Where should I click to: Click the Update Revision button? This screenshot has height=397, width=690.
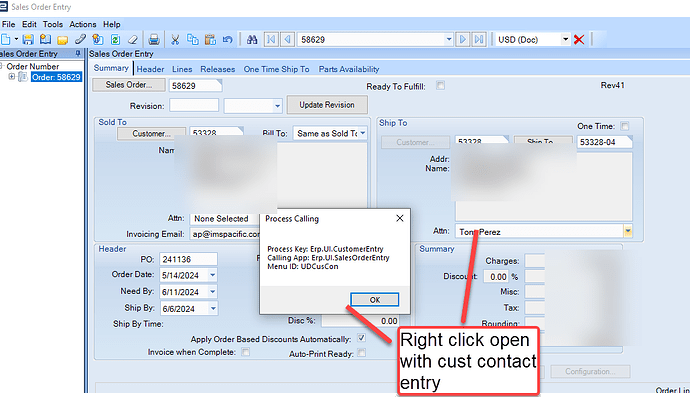pyautogui.click(x=327, y=105)
